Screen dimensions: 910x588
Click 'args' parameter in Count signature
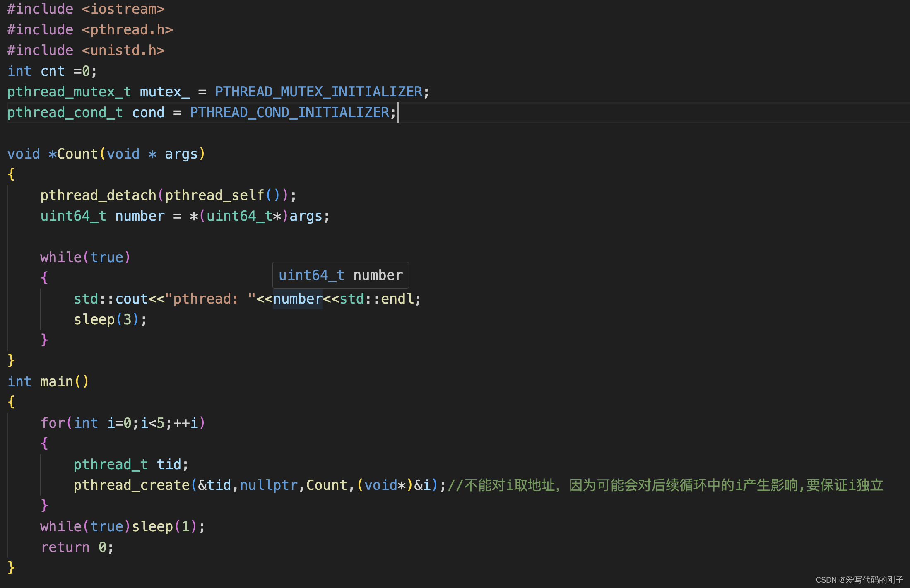181,154
